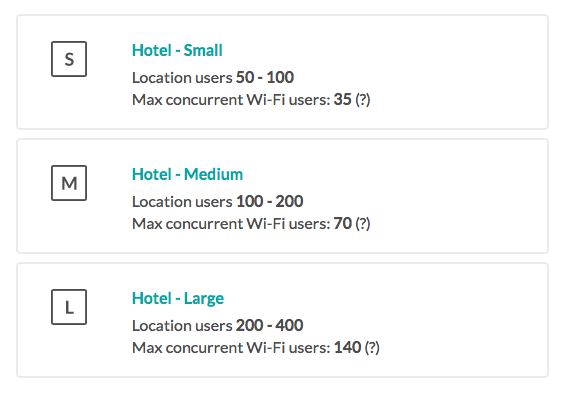Select the bold 100 - 200 user range
565x397 pixels.
coord(270,201)
